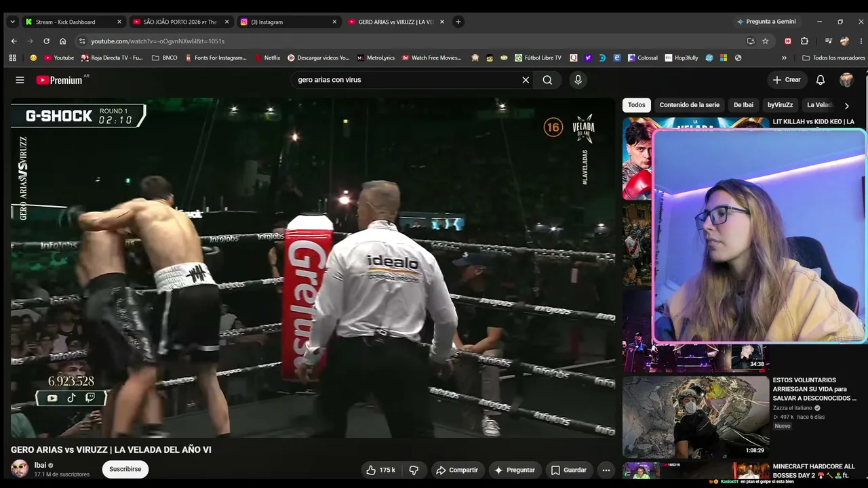Screen dimensions: 868x488
Task: Open the ESTOS VOLUNTARIOS video thumbnail
Action: tap(694, 417)
